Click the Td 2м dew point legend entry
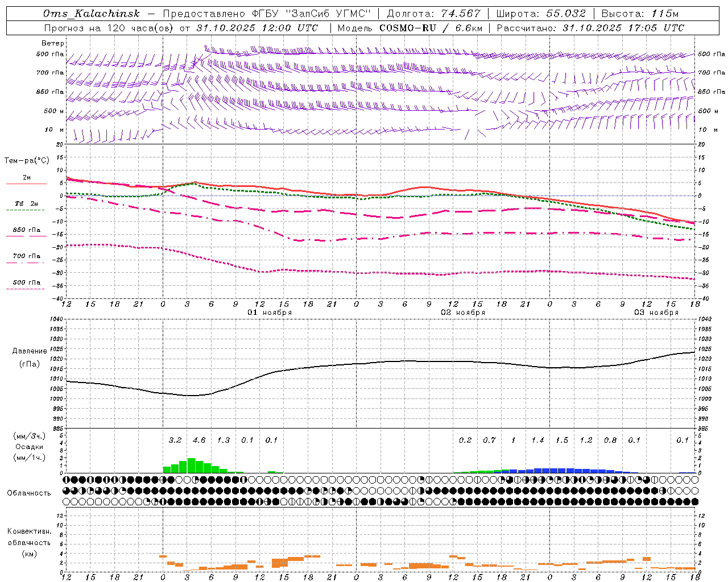The height and width of the screenshot is (582, 728). [x=27, y=203]
